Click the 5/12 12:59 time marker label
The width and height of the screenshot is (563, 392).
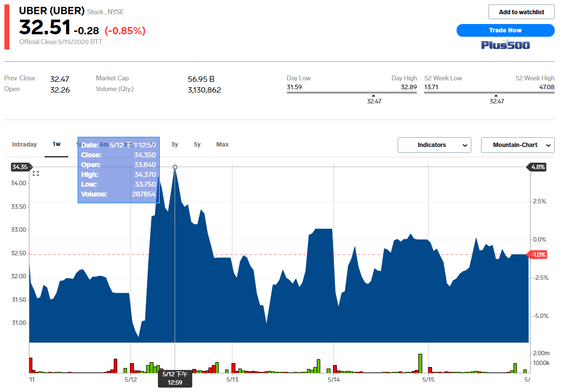coord(175,378)
